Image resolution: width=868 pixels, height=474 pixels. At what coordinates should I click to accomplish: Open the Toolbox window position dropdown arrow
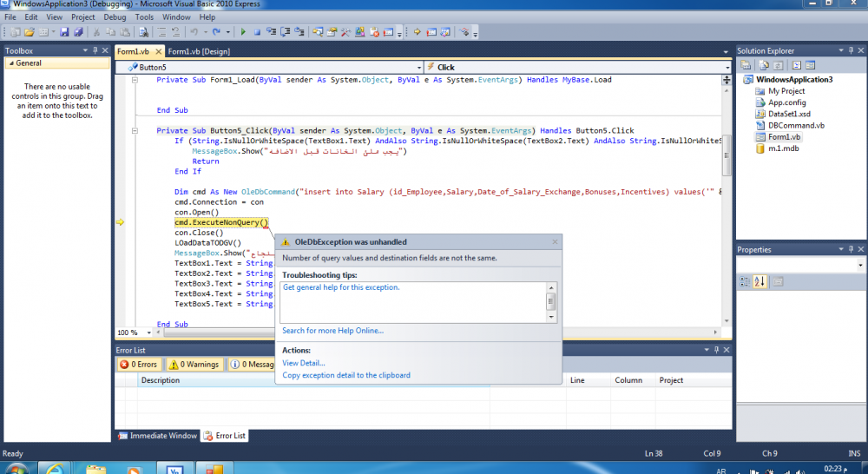point(85,50)
